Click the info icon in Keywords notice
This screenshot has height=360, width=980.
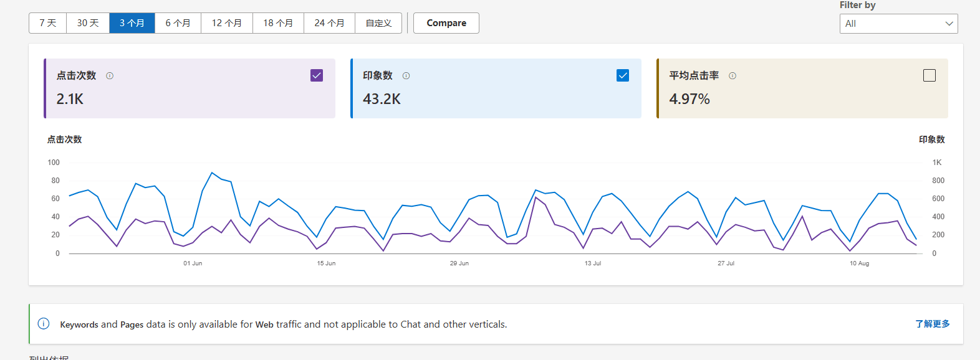click(x=44, y=324)
